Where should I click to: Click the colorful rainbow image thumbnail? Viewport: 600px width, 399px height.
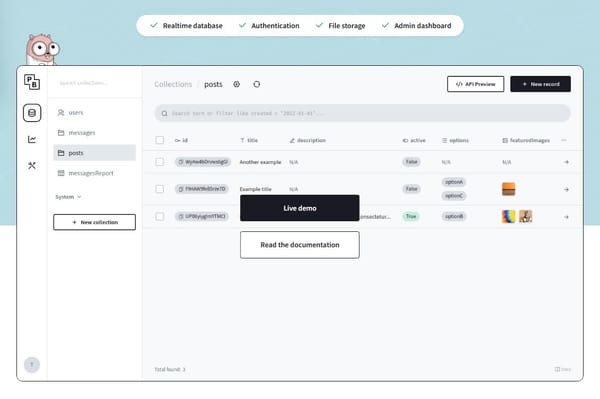[x=509, y=217]
